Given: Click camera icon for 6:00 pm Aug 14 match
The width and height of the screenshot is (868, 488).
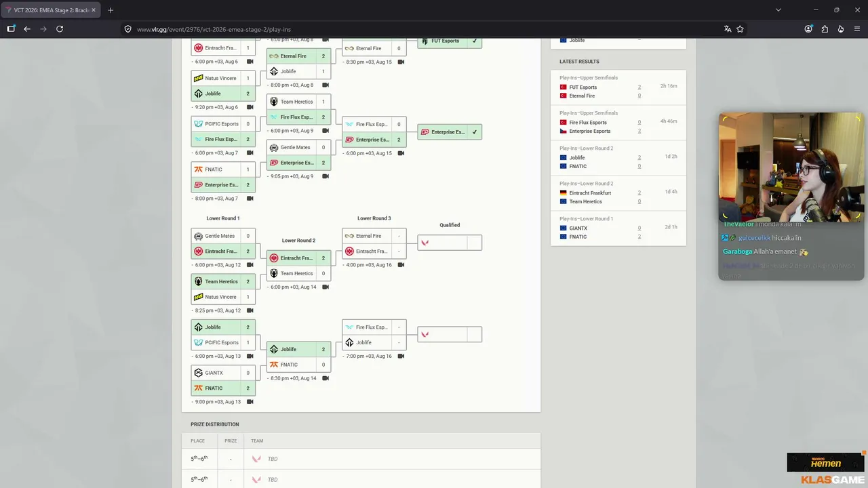Looking at the screenshot, I should click(325, 287).
